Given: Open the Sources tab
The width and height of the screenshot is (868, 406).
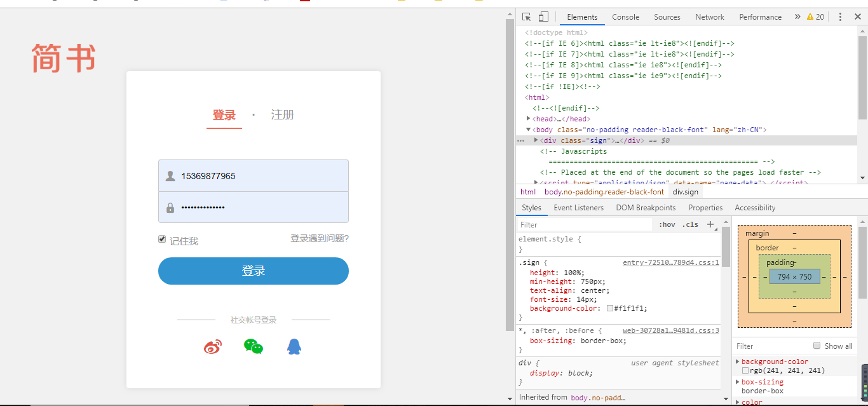Looking at the screenshot, I should coord(667,17).
